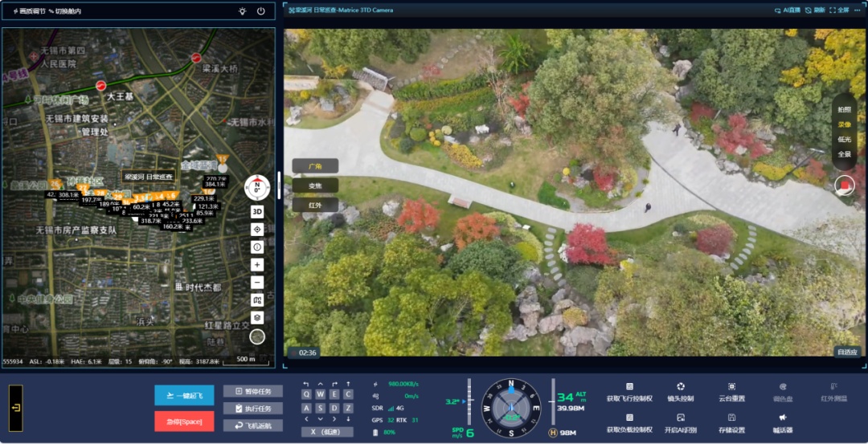Click 镜头控制 lens control icon
The height and width of the screenshot is (444, 868).
[x=681, y=386]
